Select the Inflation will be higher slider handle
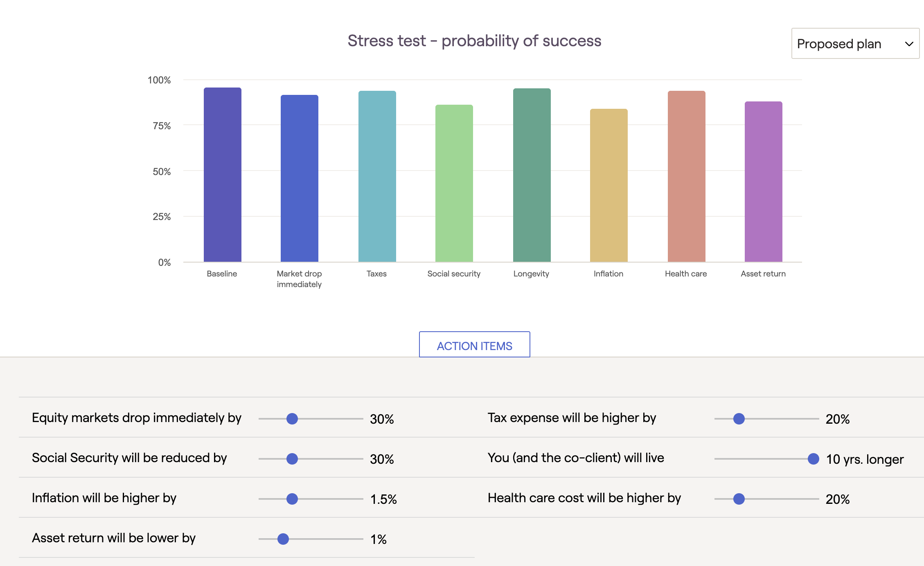The height and width of the screenshot is (566, 924). 292,499
